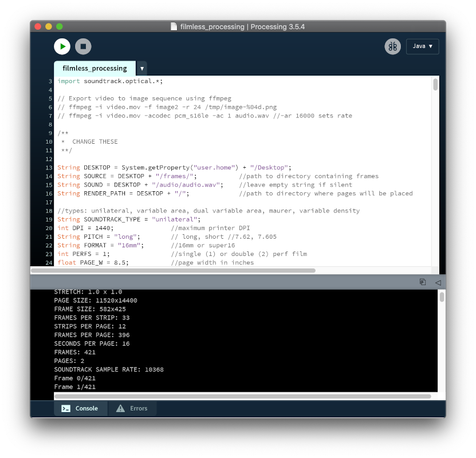
Task: Click the console collapse triangle icon
Action: coord(438,282)
